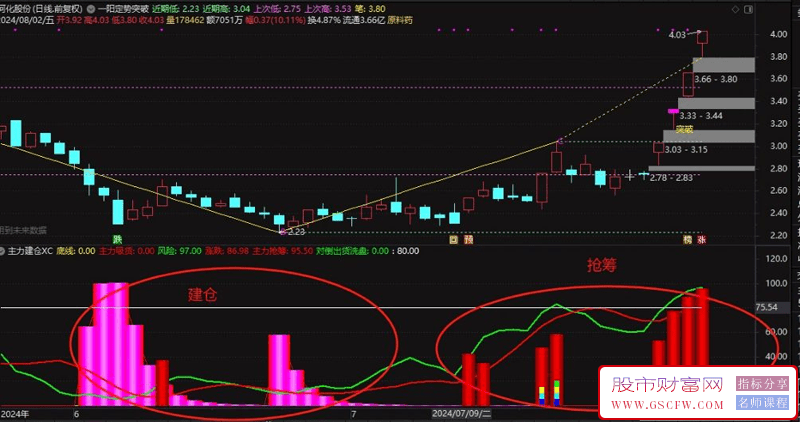Click the 榜 signal marker
Image resolution: width=800 pixels, height=422 pixels.
coord(688,239)
